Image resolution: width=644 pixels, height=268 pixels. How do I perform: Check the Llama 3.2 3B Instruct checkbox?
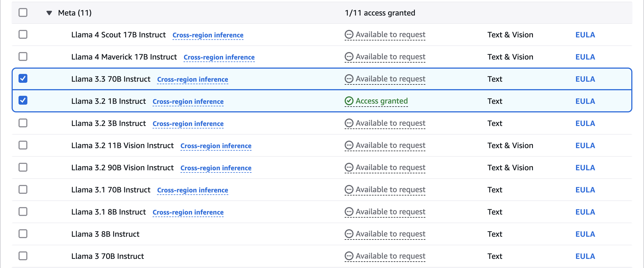tap(23, 123)
